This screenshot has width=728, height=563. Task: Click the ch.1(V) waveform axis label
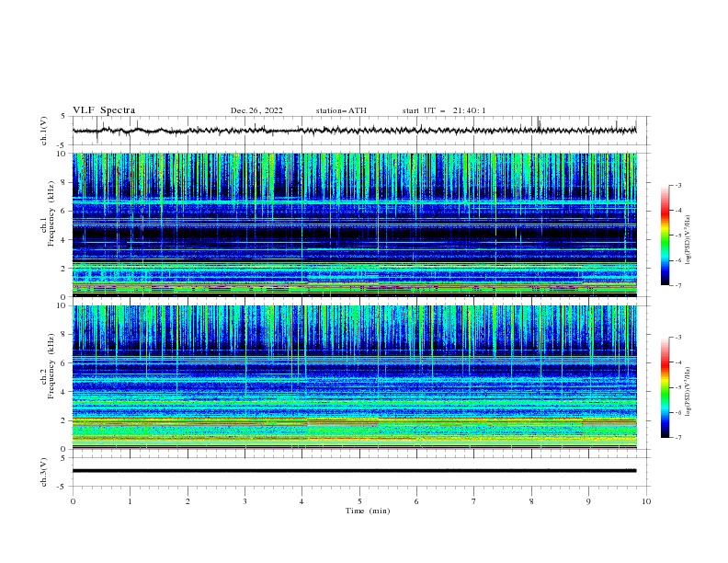pyautogui.click(x=44, y=131)
